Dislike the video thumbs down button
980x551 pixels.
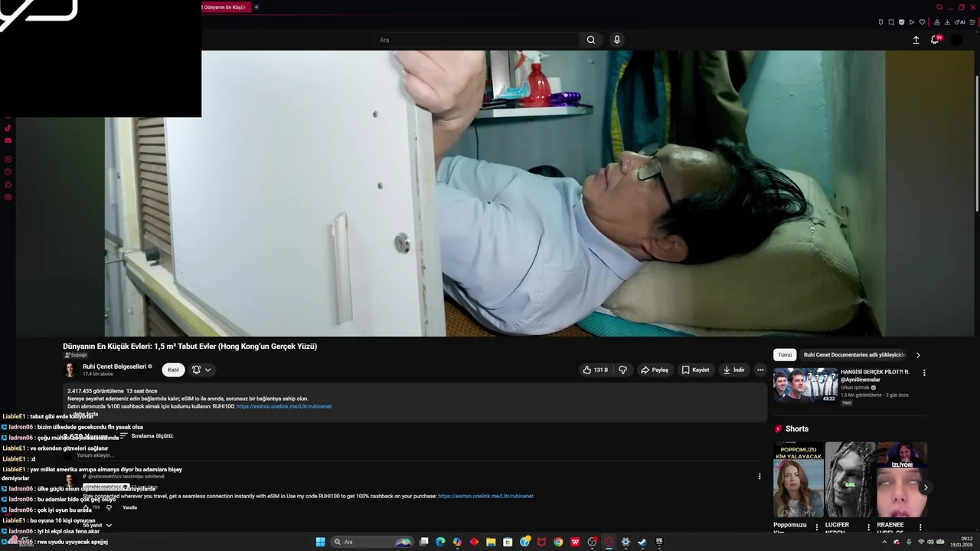point(622,370)
